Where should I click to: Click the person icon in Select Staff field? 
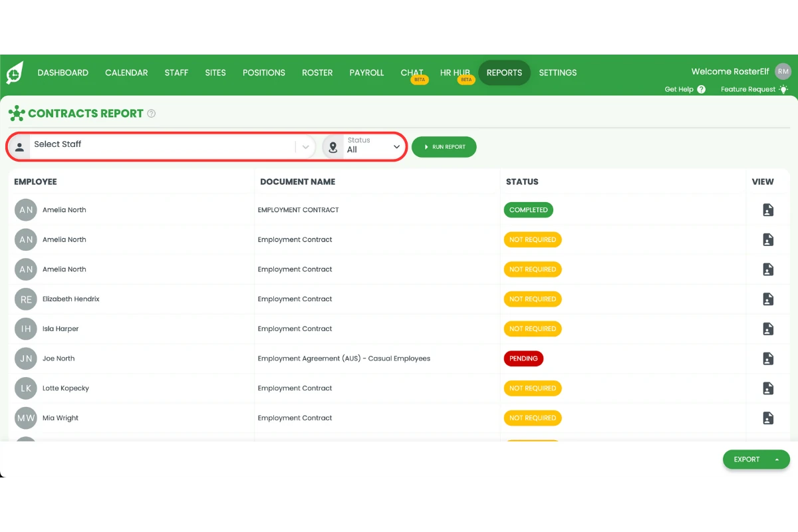19,147
